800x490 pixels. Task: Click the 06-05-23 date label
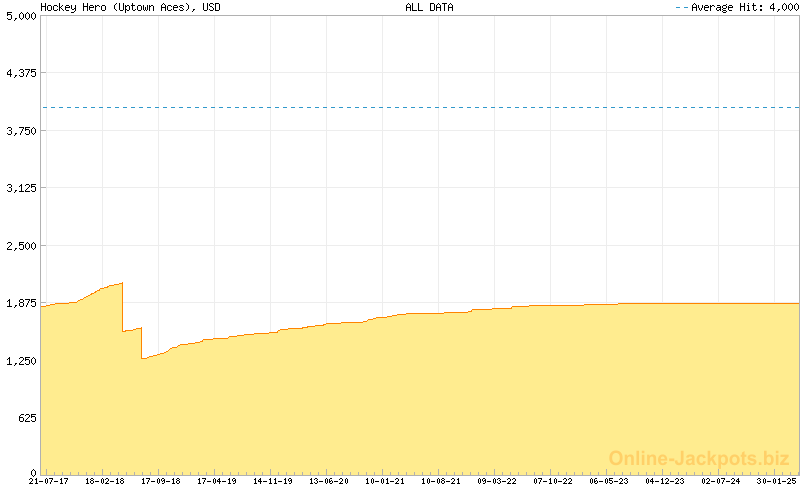(x=609, y=481)
